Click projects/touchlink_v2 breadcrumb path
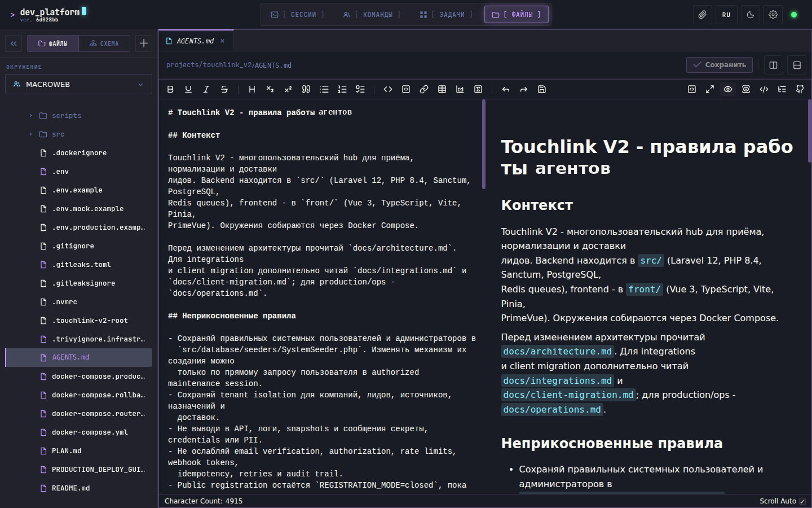This screenshot has width=812, height=508. click(209, 65)
